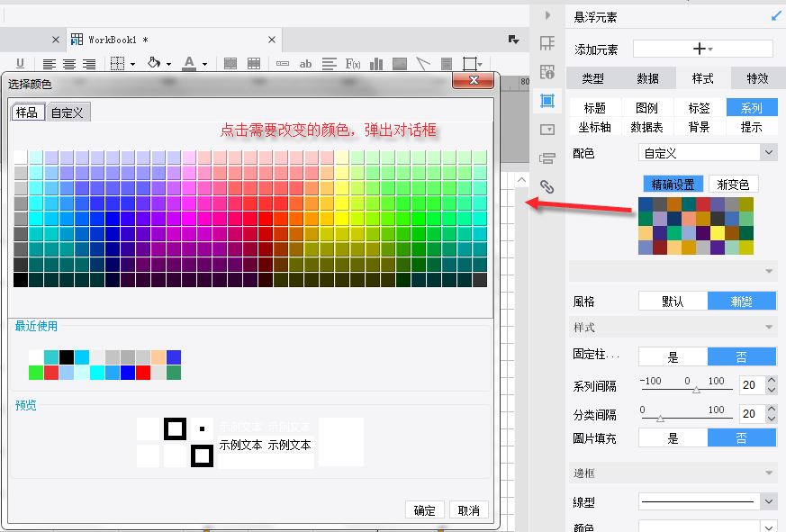Image resolution: width=786 pixels, height=532 pixels.
Task: Open the cell attributes sidebar icon
Action: [547, 43]
